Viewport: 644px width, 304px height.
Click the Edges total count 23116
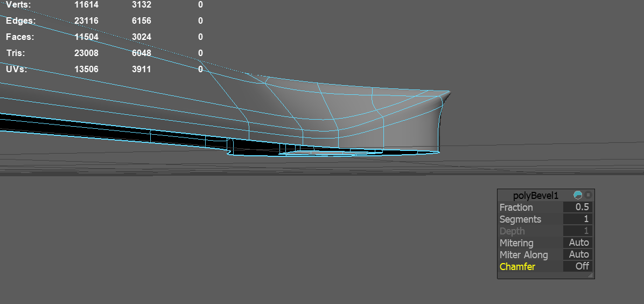tap(86, 20)
